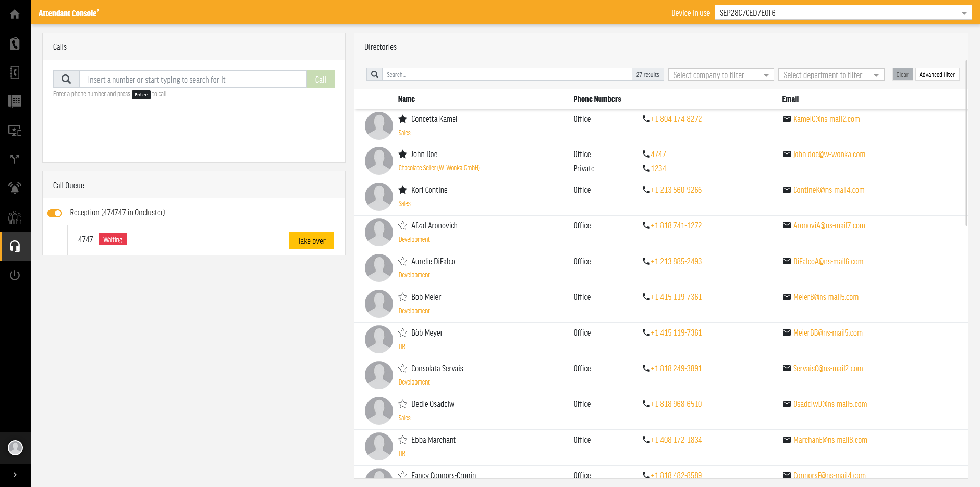The image size is (980, 487).
Task: Unfavorite Kori Contine star
Action: pyautogui.click(x=403, y=190)
